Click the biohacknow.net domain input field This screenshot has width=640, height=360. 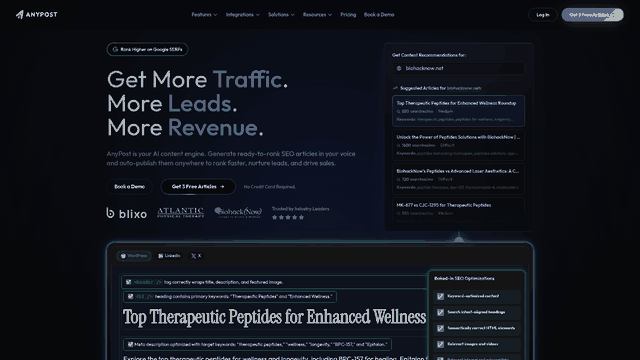(458, 68)
